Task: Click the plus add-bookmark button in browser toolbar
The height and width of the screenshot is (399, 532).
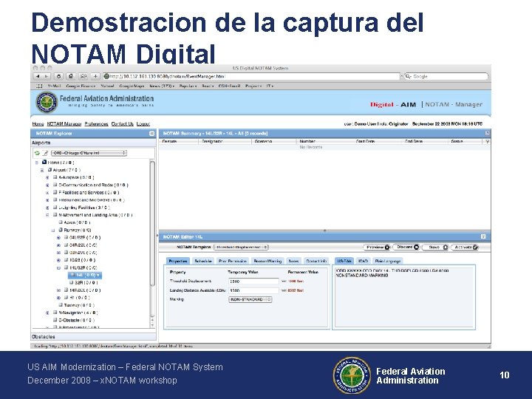Action: pyautogui.click(x=95, y=77)
